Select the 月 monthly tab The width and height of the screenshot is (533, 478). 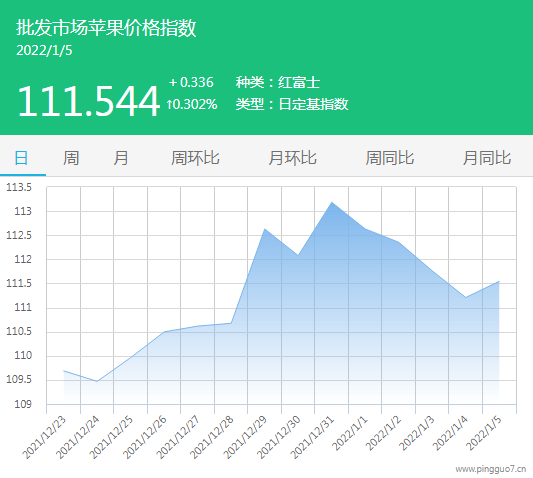pos(121,158)
